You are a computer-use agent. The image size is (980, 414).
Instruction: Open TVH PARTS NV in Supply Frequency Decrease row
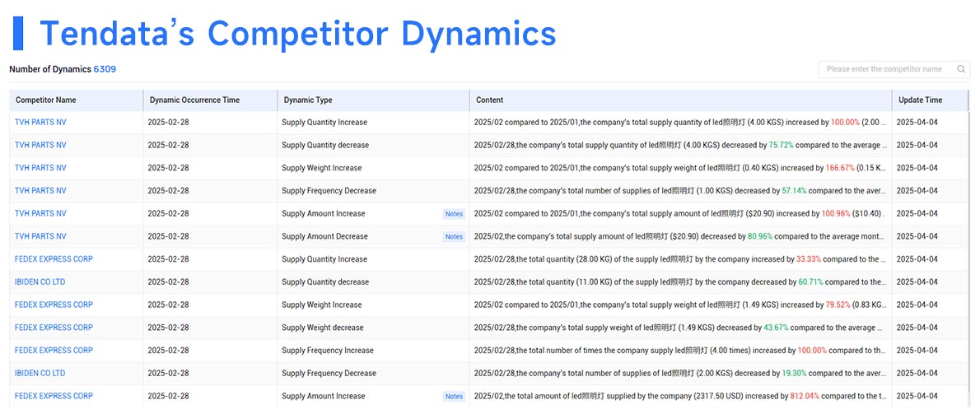click(x=40, y=191)
